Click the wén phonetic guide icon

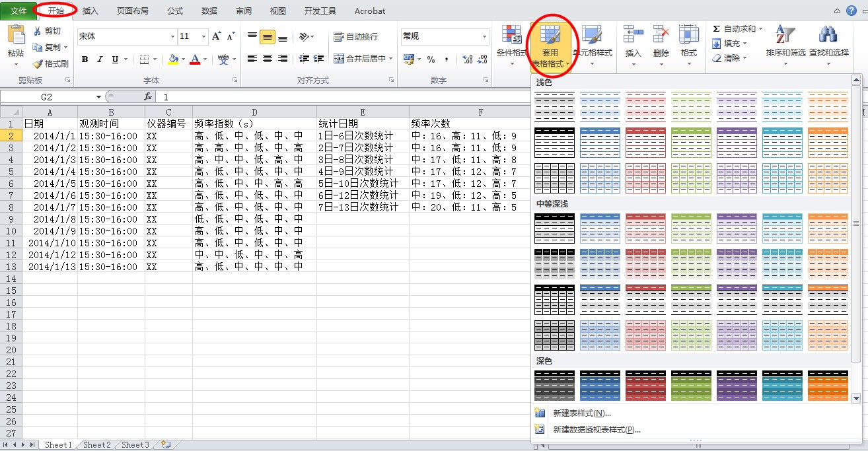tap(224, 59)
